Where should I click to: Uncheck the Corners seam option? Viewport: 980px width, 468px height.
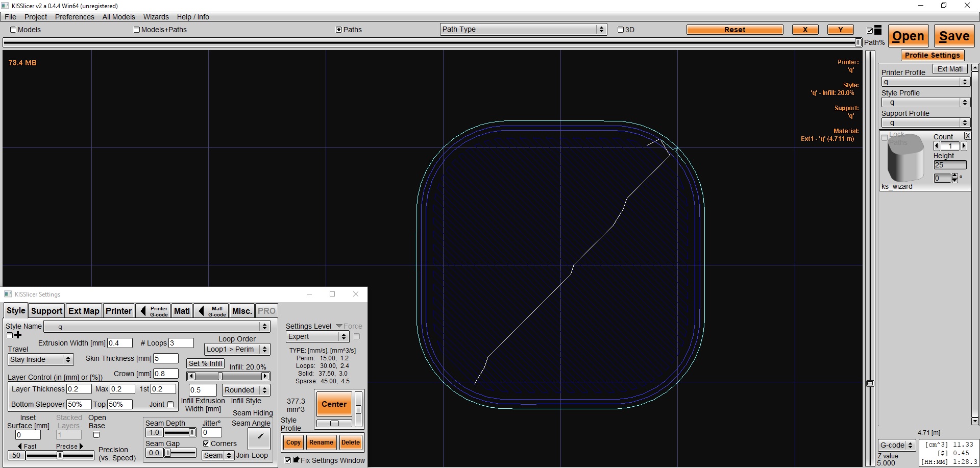tap(206, 444)
